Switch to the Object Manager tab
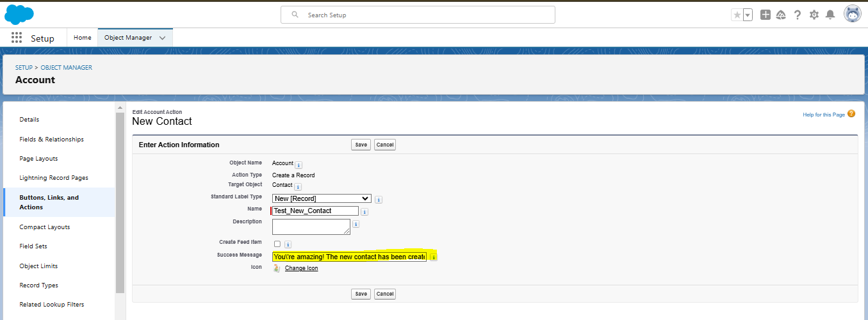This screenshot has width=868, height=320. pyautogui.click(x=128, y=38)
